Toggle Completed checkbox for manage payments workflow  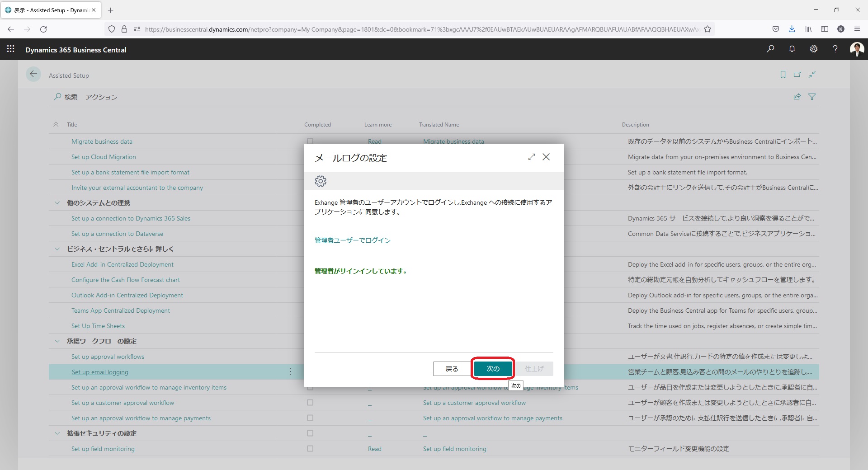(x=310, y=418)
